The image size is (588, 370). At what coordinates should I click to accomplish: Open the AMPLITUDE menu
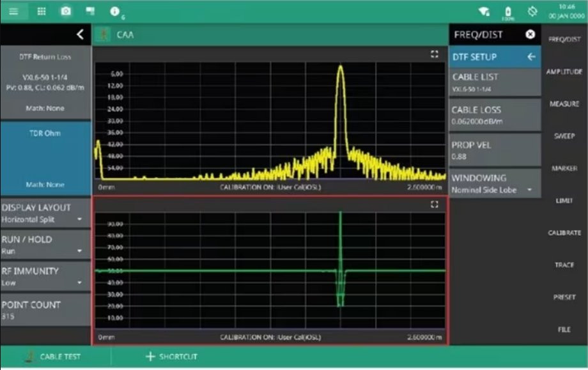coord(564,71)
